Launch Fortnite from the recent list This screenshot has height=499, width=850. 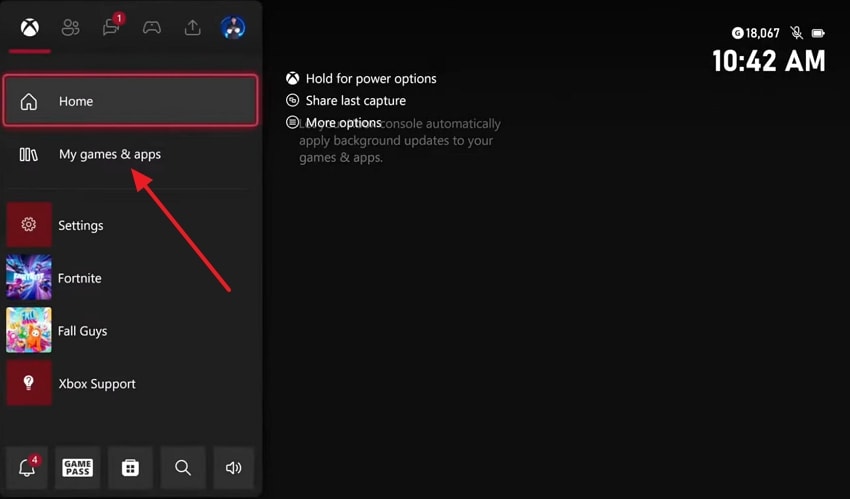point(130,277)
